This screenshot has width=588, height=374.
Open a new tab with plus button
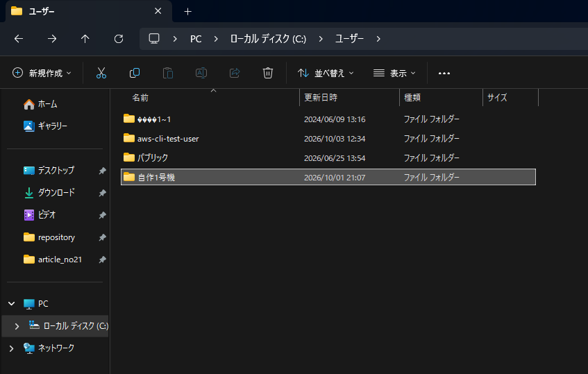[x=188, y=12]
